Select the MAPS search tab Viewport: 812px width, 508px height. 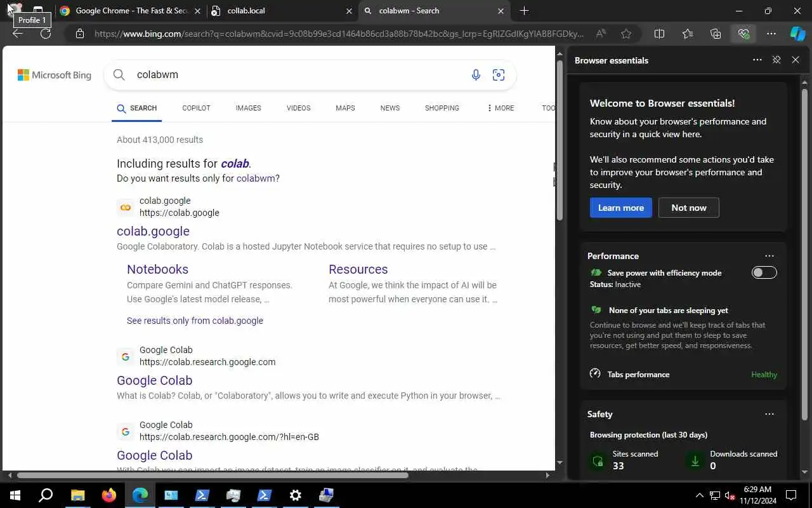click(345, 108)
